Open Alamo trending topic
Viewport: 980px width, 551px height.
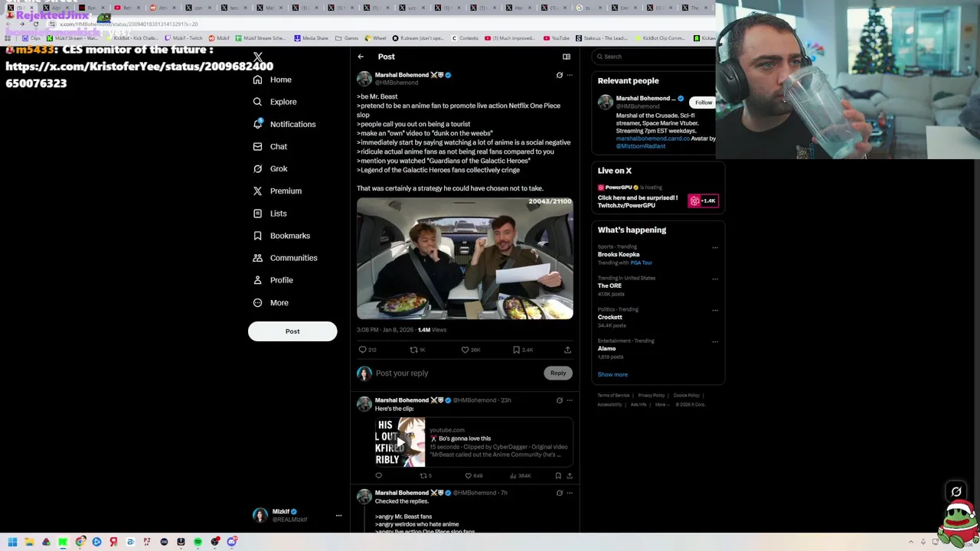[x=607, y=348]
